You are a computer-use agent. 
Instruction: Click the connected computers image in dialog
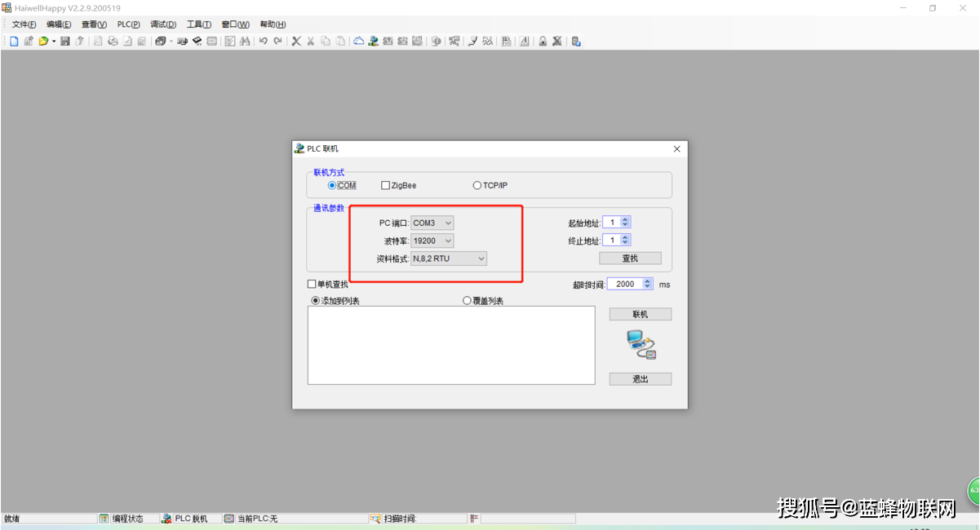tap(641, 345)
